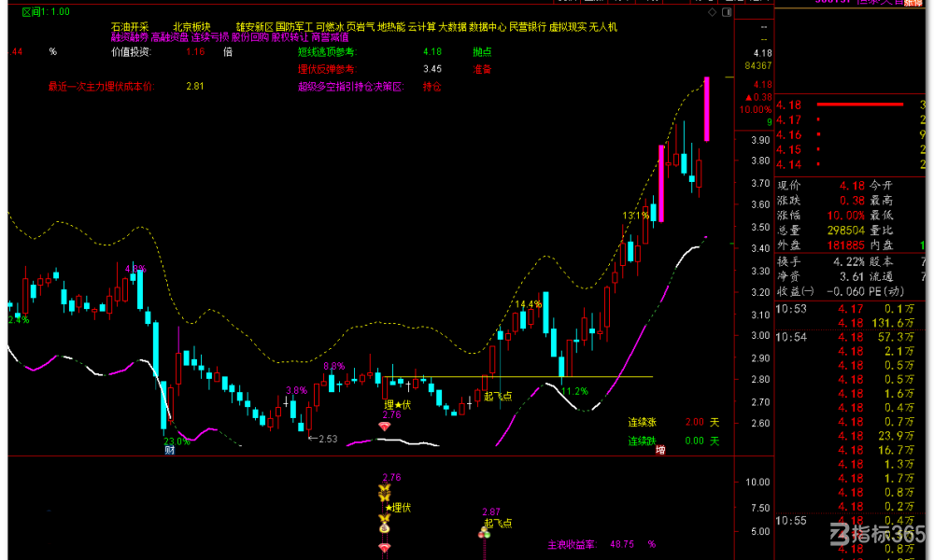Viewport: 934px width, 560px height.
Task: Click the colored balls under 2.87 起飞点
Action: 484,533
